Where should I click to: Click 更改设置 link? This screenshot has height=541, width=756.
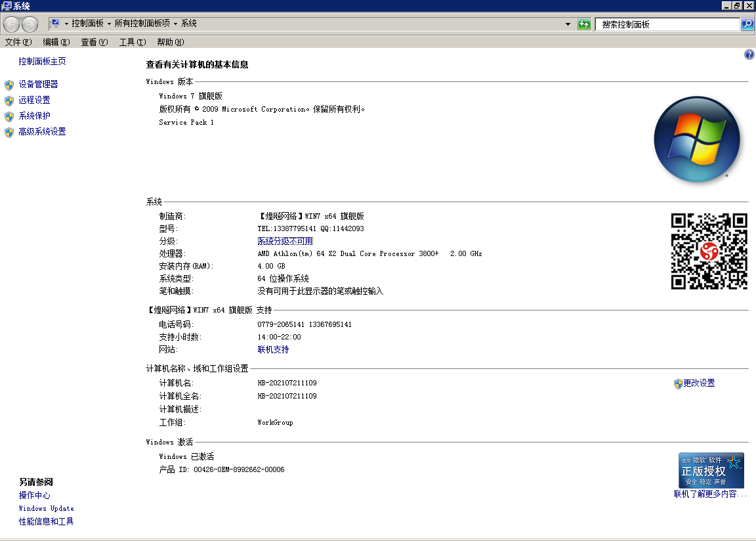click(x=699, y=383)
